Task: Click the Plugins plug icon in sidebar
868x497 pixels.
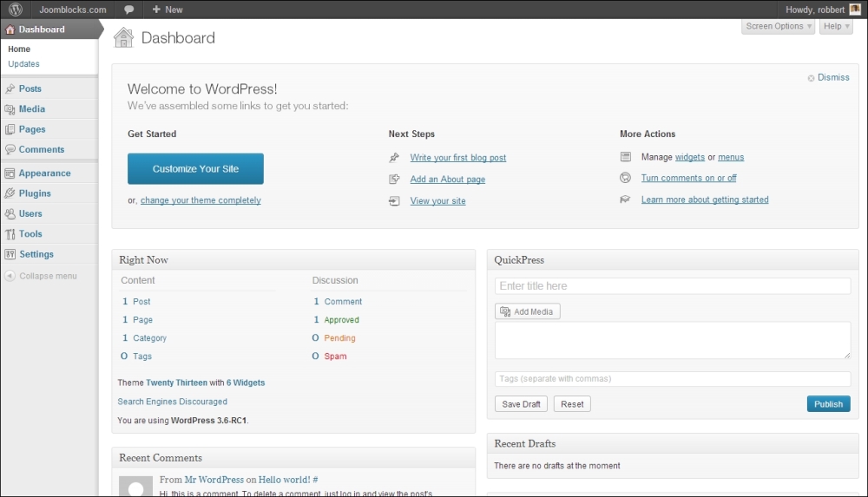Action: point(10,193)
